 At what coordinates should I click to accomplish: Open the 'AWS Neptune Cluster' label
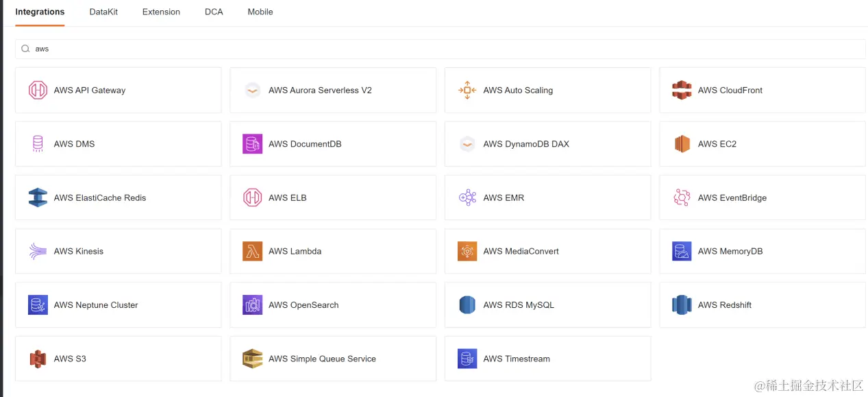click(96, 305)
